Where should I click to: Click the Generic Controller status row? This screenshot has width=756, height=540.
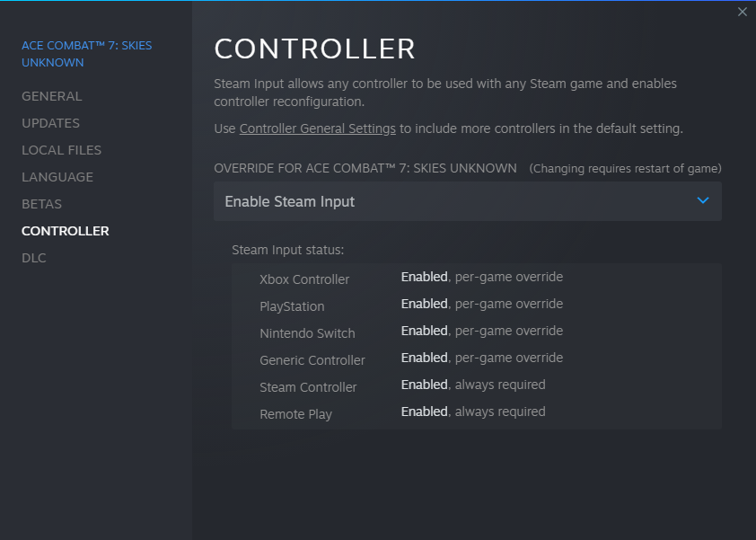[x=476, y=359]
